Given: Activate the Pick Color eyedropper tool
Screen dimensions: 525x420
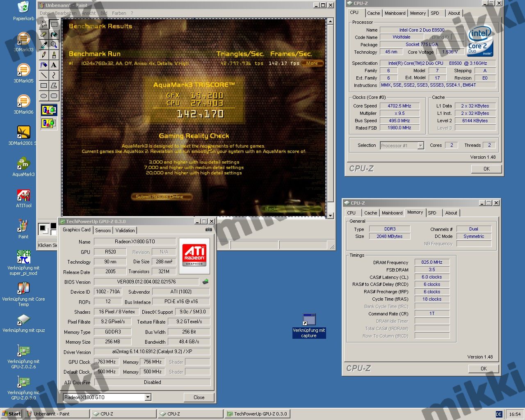Looking at the screenshot, I should (44, 45).
